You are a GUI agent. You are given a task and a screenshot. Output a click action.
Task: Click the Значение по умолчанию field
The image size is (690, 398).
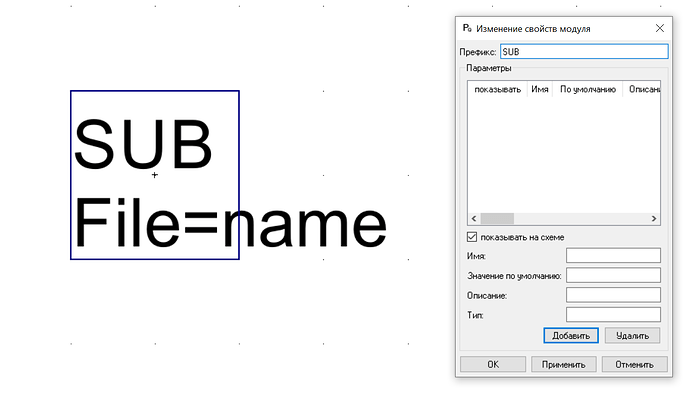pyautogui.click(x=613, y=275)
